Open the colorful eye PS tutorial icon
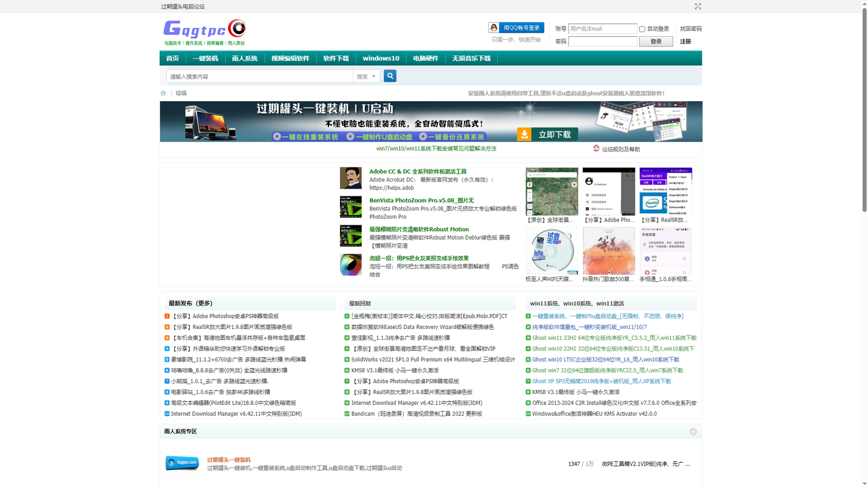This screenshot has width=868, height=488. click(x=351, y=264)
